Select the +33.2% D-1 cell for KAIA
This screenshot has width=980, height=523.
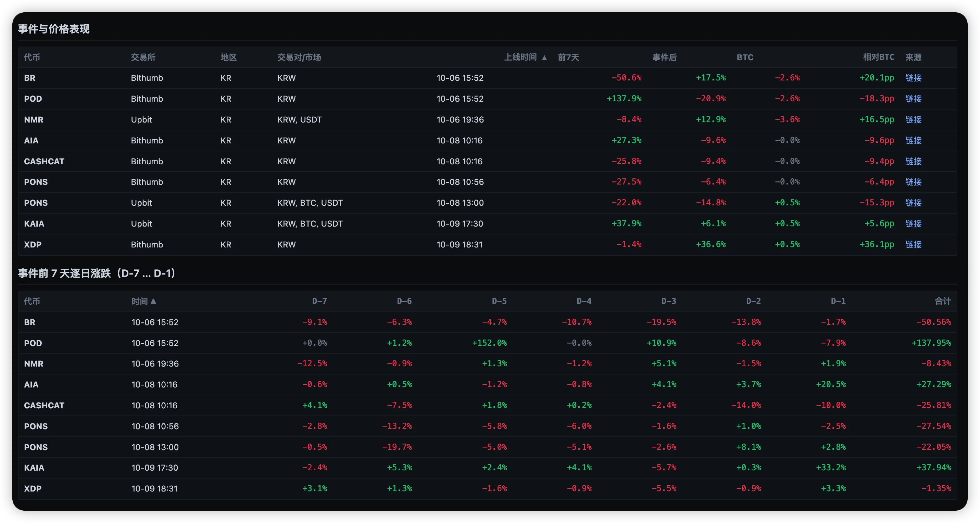click(831, 468)
